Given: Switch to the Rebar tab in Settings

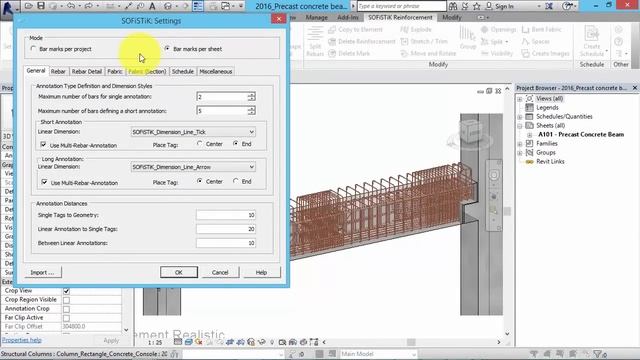Looking at the screenshot, I should point(58,71).
